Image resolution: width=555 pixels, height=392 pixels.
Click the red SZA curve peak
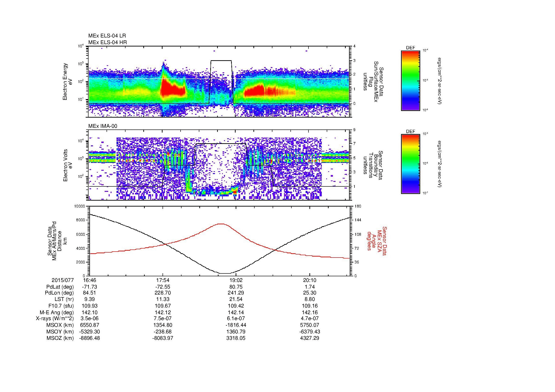click(221, 224)
